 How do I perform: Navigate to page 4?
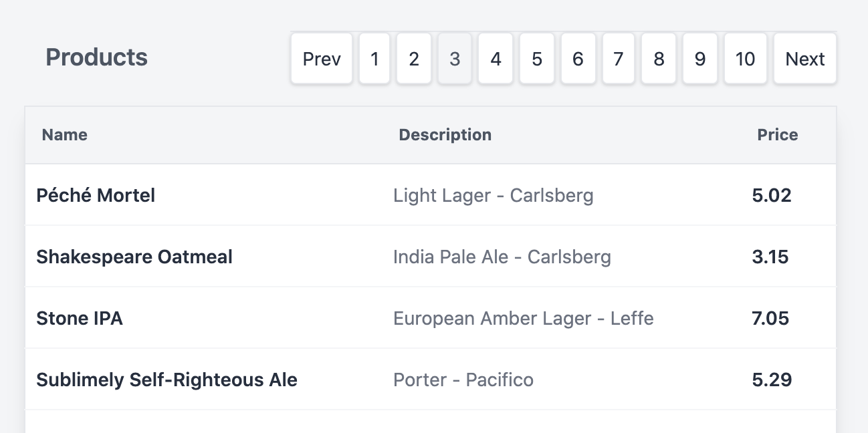pos(496,59)
